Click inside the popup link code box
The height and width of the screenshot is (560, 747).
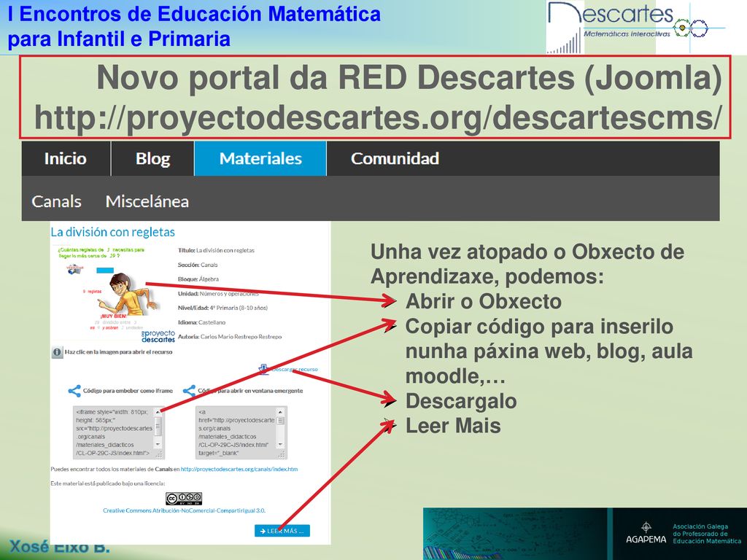pyautogui.click(x=236, y=432)
